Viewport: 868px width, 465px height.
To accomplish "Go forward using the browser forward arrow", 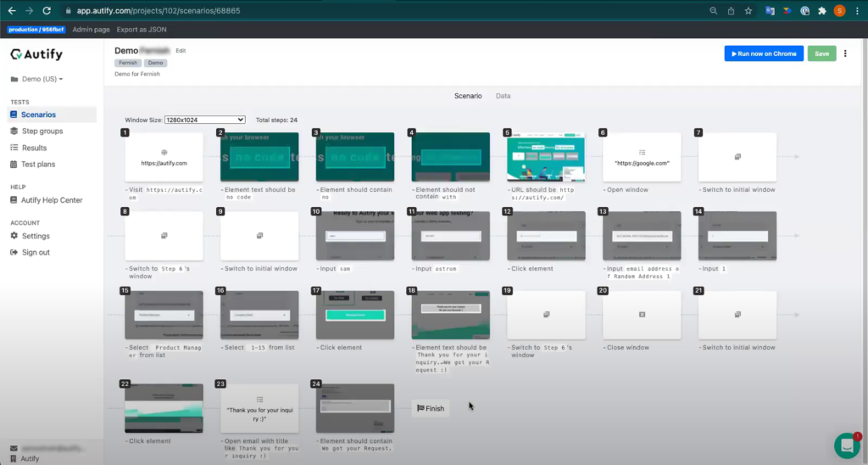I will coord(30,10).
